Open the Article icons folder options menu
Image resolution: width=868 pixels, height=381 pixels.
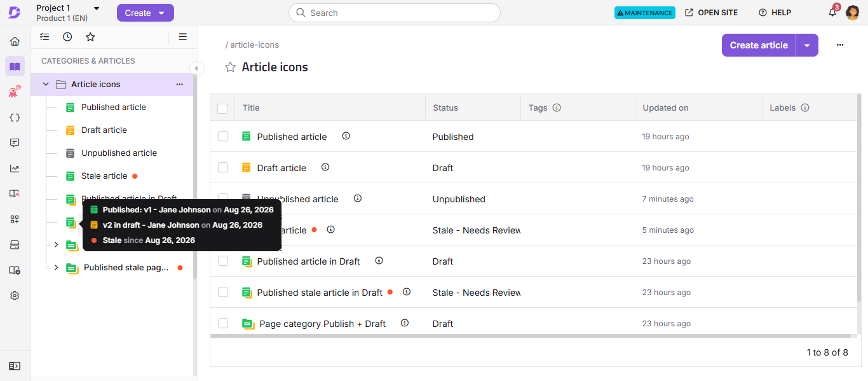(x=179, y=84)
